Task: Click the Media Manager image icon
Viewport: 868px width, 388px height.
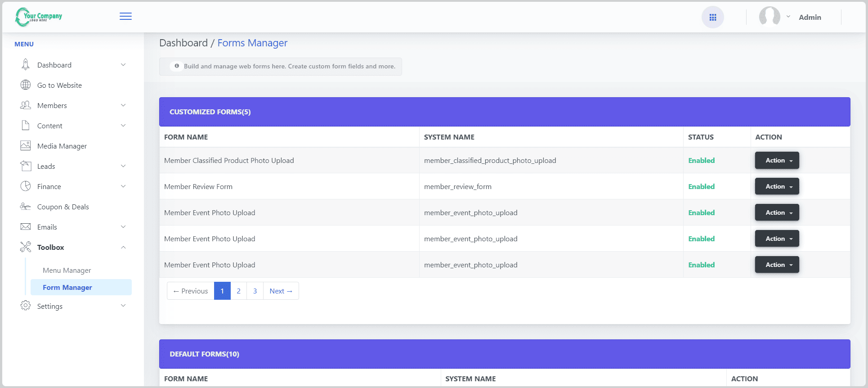Action: [x=26, y=146]
